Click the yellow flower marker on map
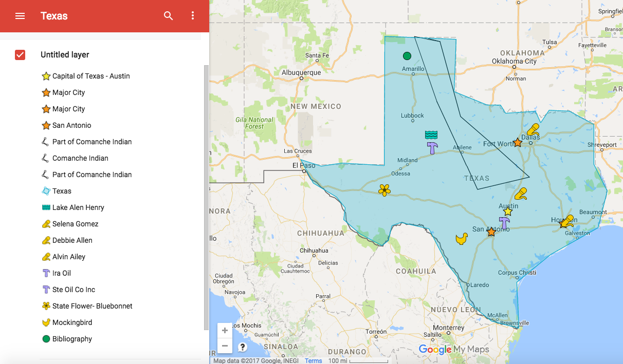623x364 pixels. tap(384, 190)
